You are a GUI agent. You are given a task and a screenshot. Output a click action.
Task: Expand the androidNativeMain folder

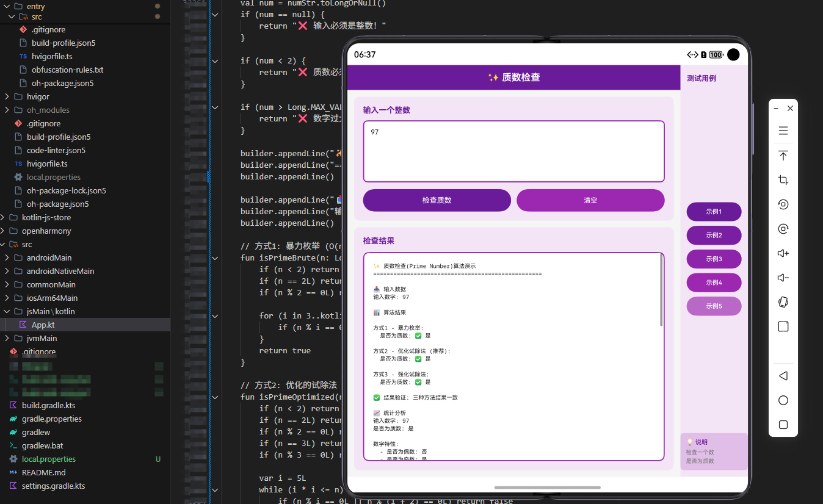pos(7,271)
